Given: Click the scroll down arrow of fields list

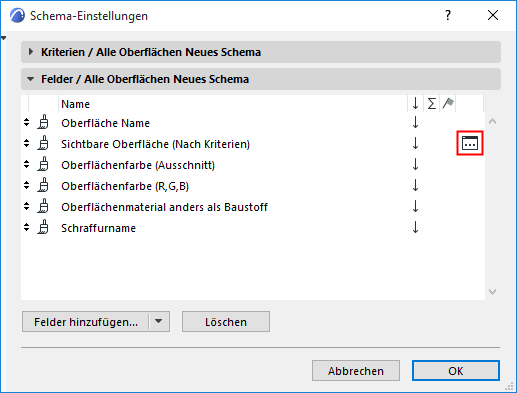Looking at the screenshot, I should 493,292.
